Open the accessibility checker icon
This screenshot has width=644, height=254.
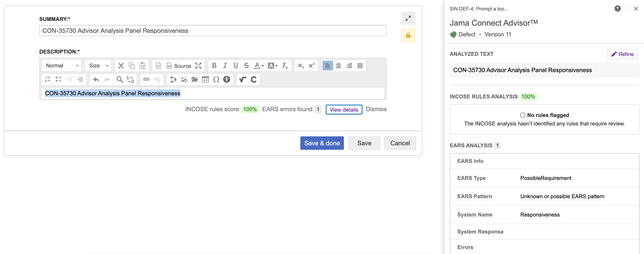coord(226,79)
